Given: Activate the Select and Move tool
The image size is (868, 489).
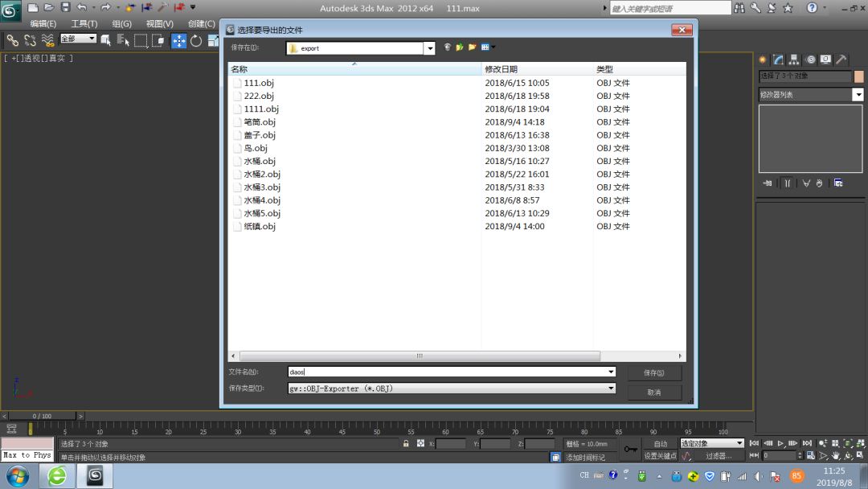Looking at the screenshot, I should point(178,40).
